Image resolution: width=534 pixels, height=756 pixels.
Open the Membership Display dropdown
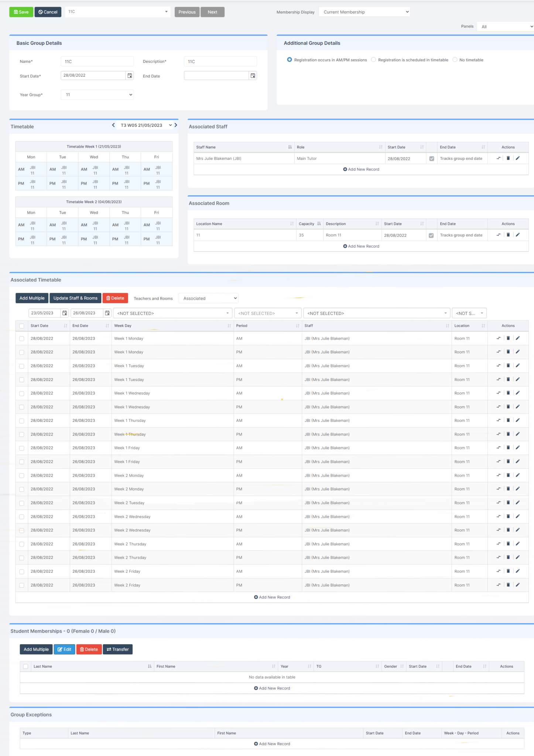pos(364,12)
